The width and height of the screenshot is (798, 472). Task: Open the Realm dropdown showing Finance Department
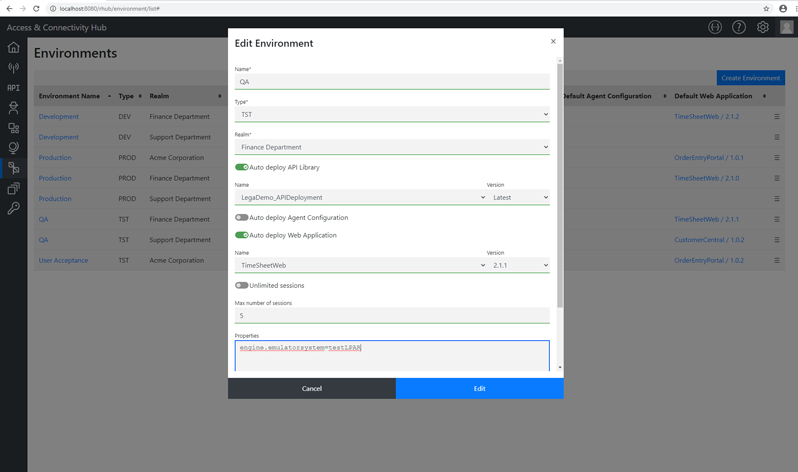(x=392, y=147)
